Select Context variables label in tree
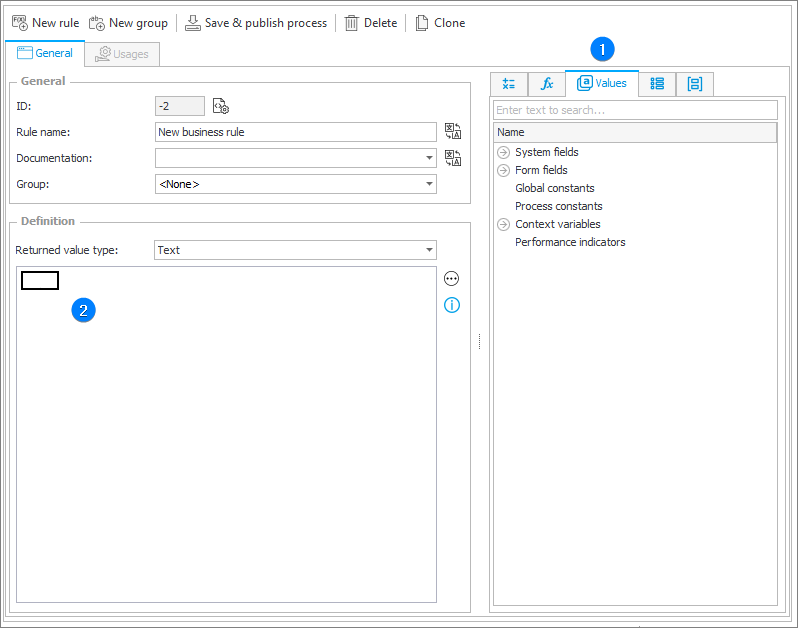This screenshot has height=628, width=798. point(558,224)
